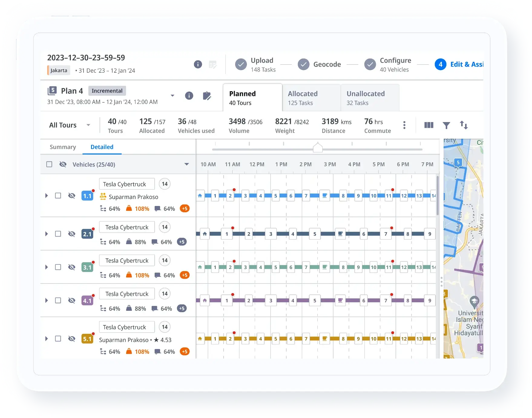Select task marker 7 on tour 1.1

point(306,196)
